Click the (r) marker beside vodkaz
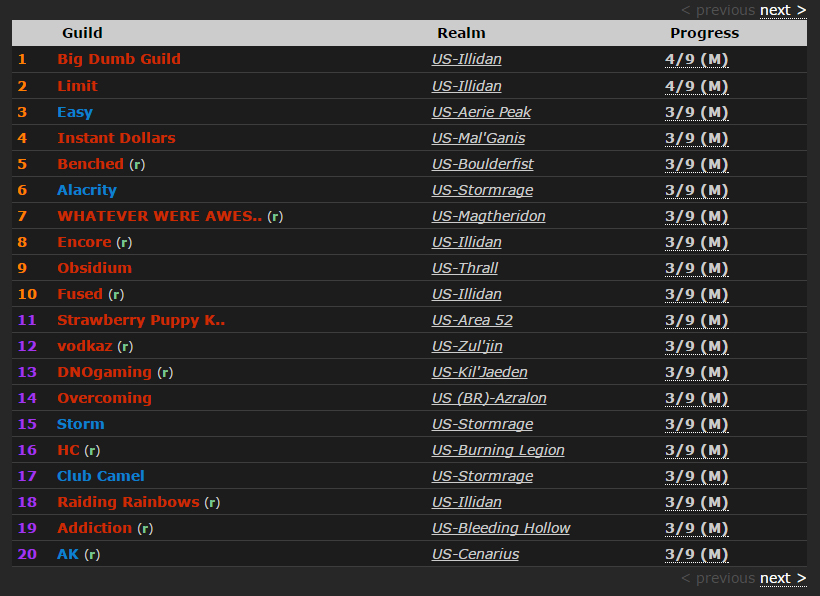 (126, 347)
